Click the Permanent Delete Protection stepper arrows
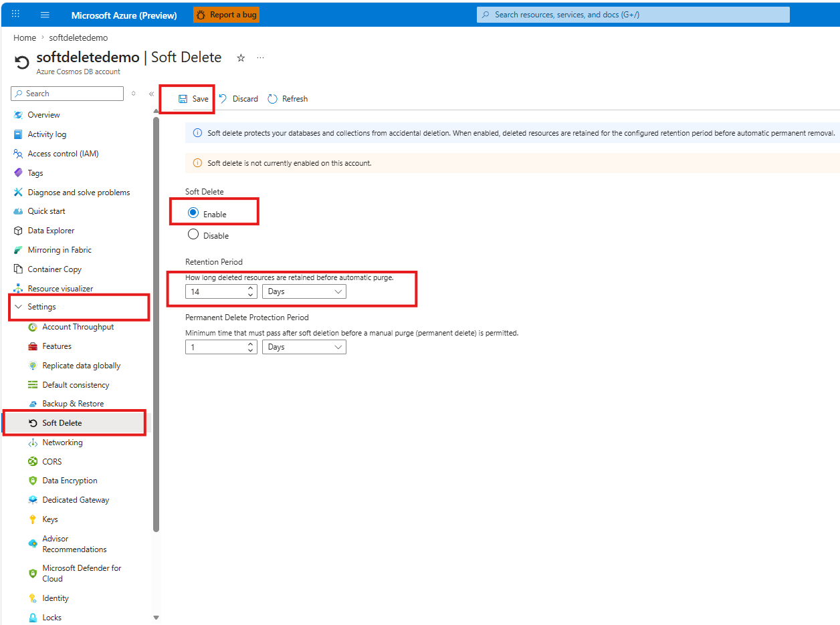The width and height of the screenshot is (840, 625). [x=251, y=347]
